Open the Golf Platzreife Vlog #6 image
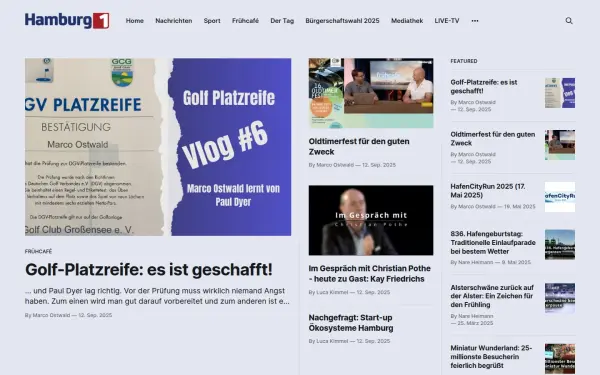 pos(158,147)
